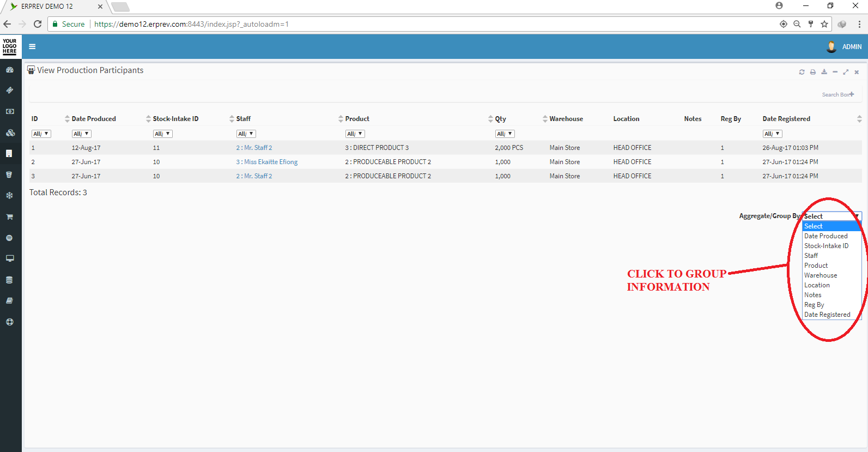This screenshot has width=868, height=452.
Task: Print the Production Participants list
Action: (812, 72)
